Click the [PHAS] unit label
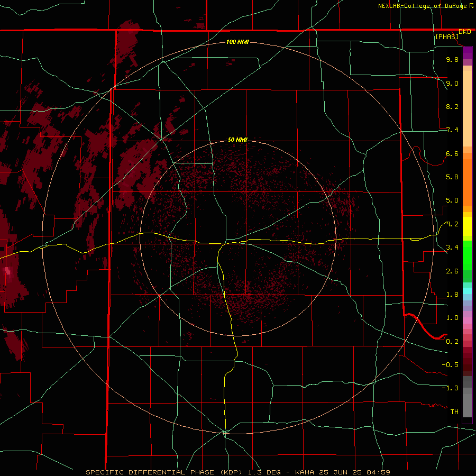The image size is (476, 476). click(447, 37)
